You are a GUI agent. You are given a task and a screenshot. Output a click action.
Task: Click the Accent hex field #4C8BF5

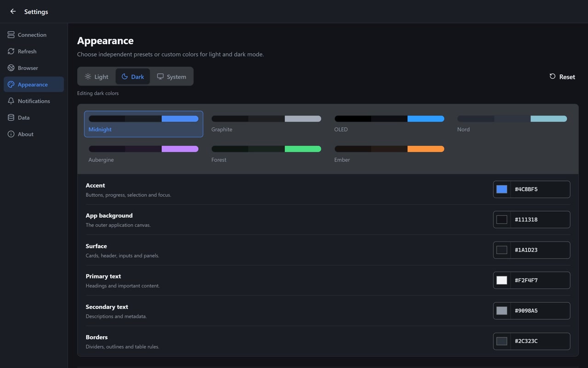pyautogui.click(x=540, y=189)
